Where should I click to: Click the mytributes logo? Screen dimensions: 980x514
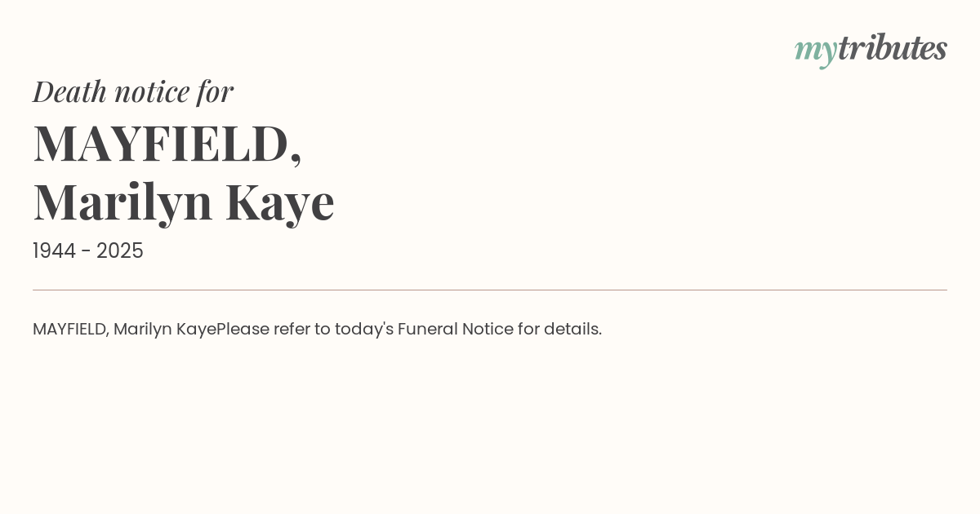click(x=871, y=50)
